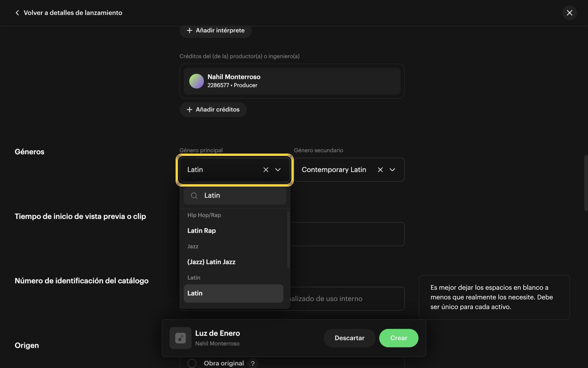Image resolution: width=588 pixels, height=368 pixels.
Task: Click the green Crear button
Action: 399,338
